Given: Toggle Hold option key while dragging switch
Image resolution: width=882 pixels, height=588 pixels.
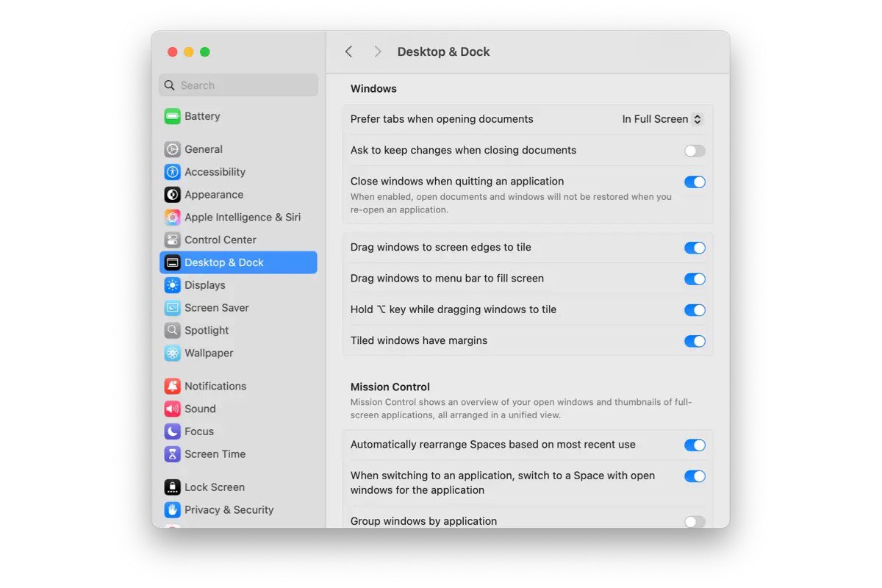Looking at the screenshot, I should click(695, 310).
